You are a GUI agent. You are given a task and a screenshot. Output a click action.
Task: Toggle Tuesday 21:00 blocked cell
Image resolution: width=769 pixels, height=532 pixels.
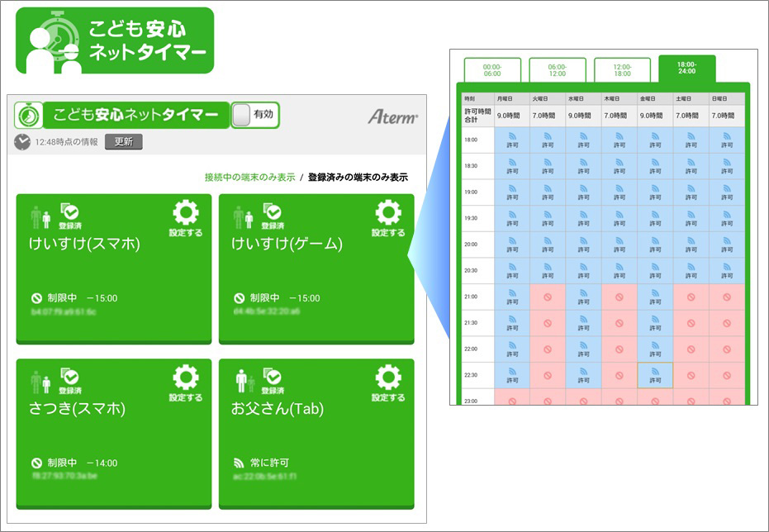click(548, 297)
